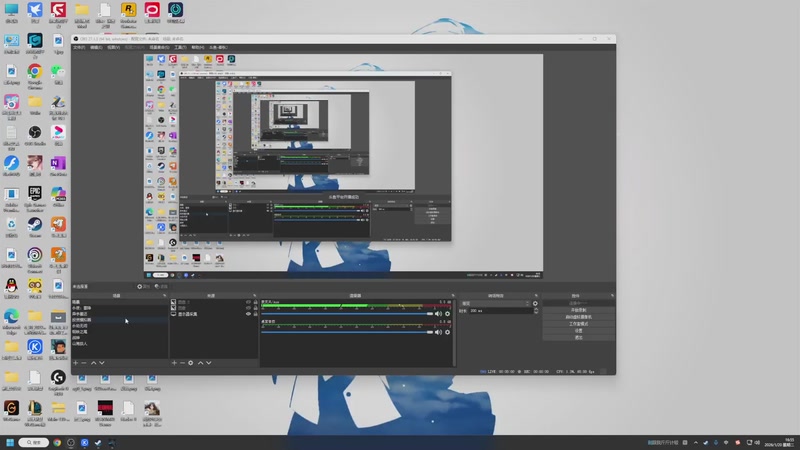Show the top source row via eye icon
This screenshot has width=800, height=450.
248,302
